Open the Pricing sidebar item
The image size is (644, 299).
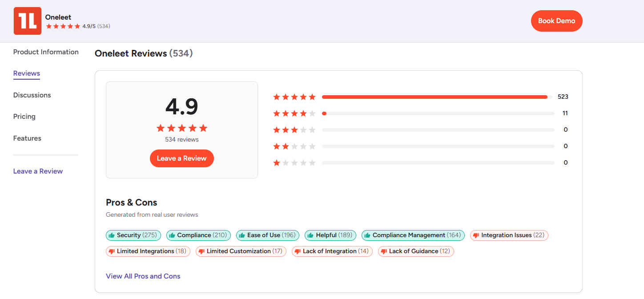[24, 117]
